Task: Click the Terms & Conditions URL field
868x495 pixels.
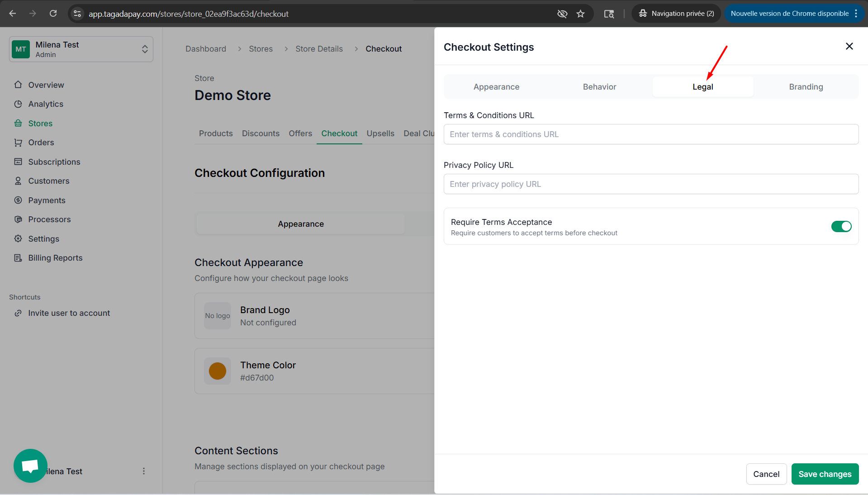Action: (651, 134)
